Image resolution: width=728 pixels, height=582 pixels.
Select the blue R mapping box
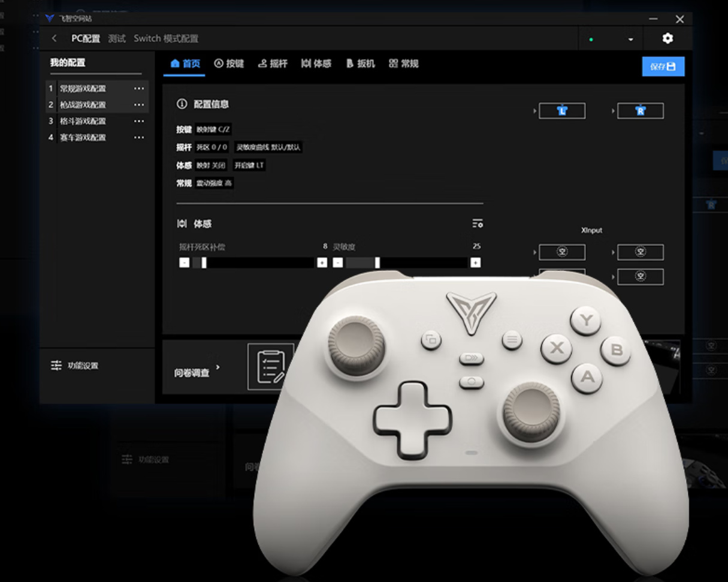pos(641,111)
